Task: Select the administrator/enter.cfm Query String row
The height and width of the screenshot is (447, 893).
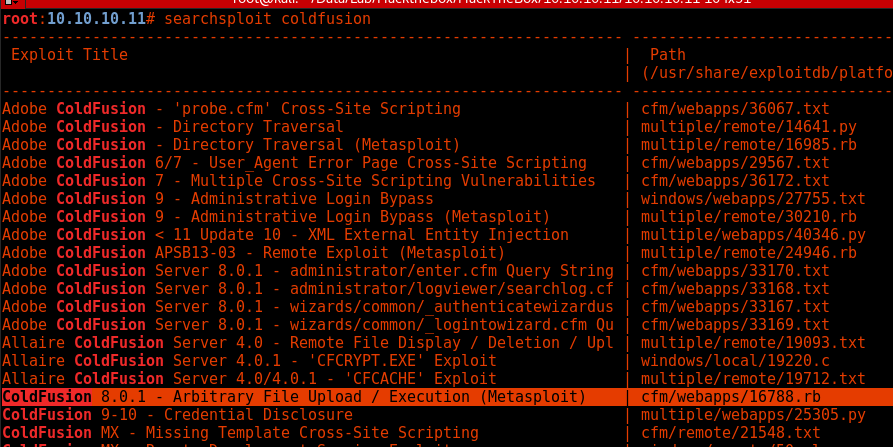Action: 307,271
